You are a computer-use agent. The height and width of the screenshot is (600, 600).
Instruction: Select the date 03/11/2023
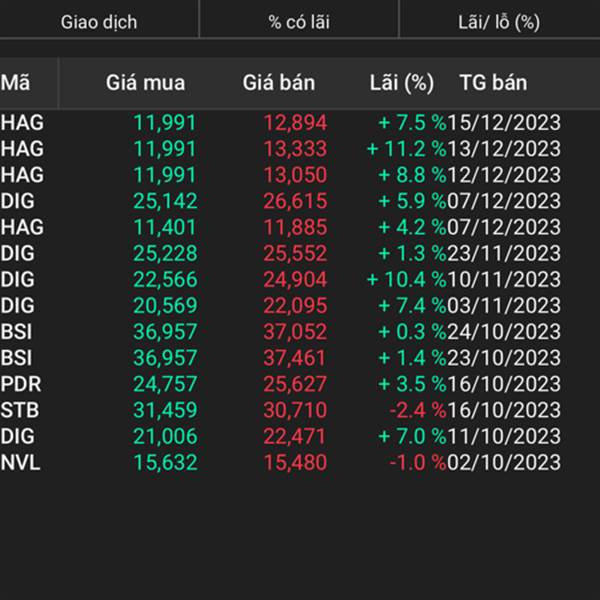[504, 305]
